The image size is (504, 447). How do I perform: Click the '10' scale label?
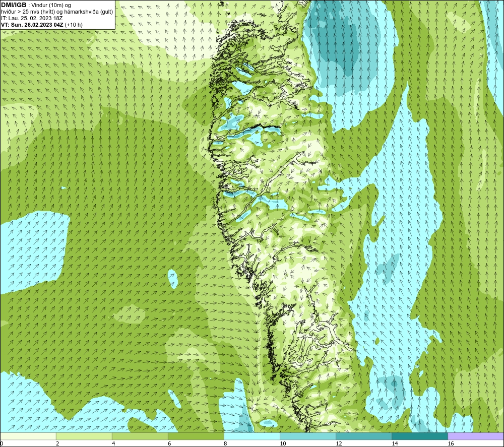(283, 444)
